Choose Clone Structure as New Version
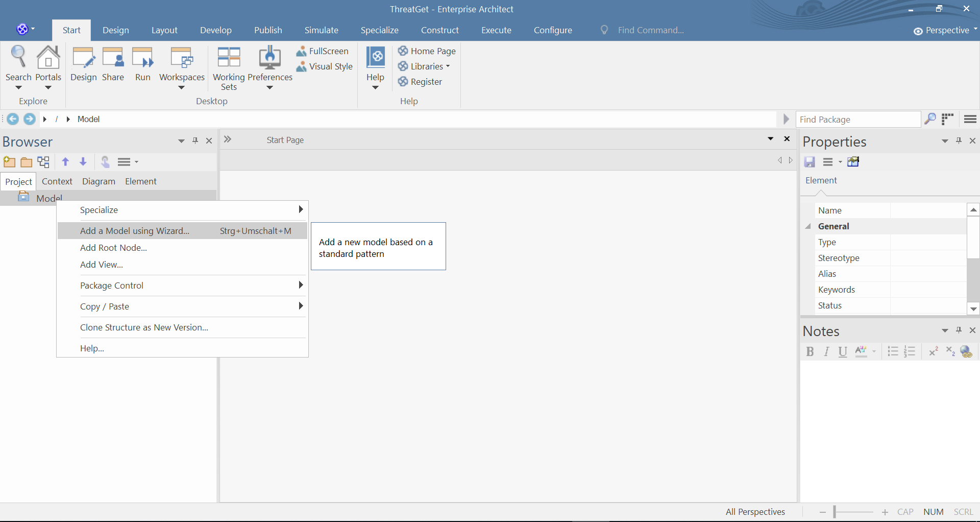This screenshot has width=980, height=522. [182, 327]
